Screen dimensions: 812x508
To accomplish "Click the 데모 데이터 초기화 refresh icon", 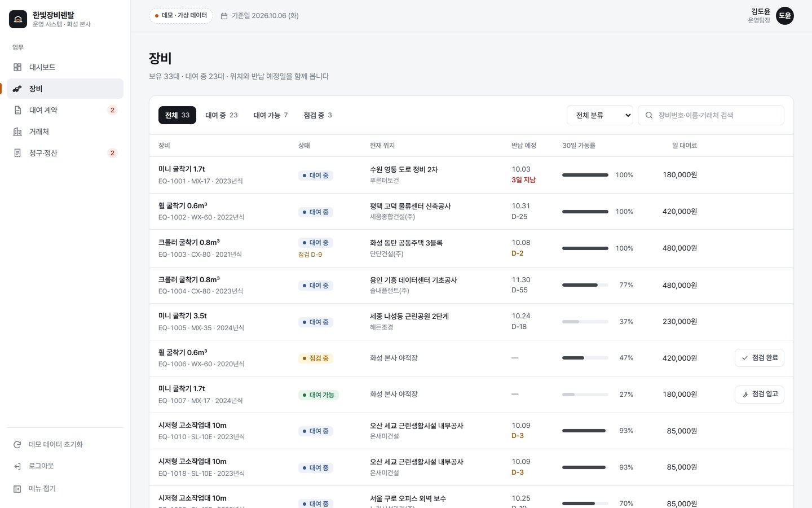I will [x=17, y=445].
